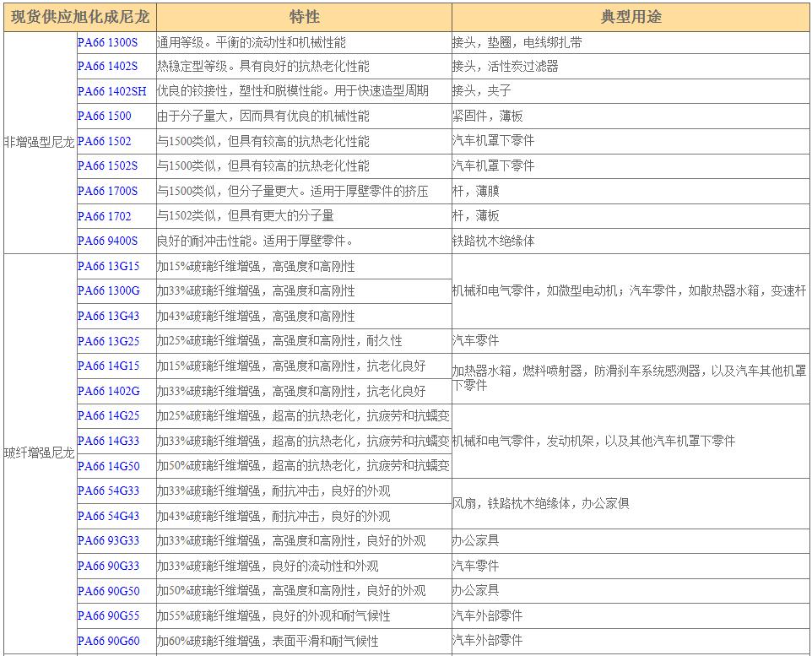
Task: Click text 接头，夹子
Action: click(x=482, y=91)
